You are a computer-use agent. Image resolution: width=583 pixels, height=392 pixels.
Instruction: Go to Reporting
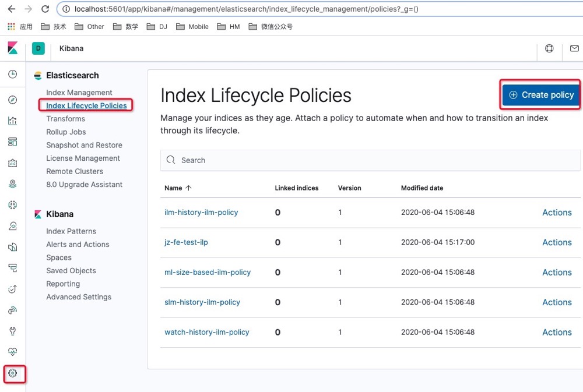tap(63, 284)
